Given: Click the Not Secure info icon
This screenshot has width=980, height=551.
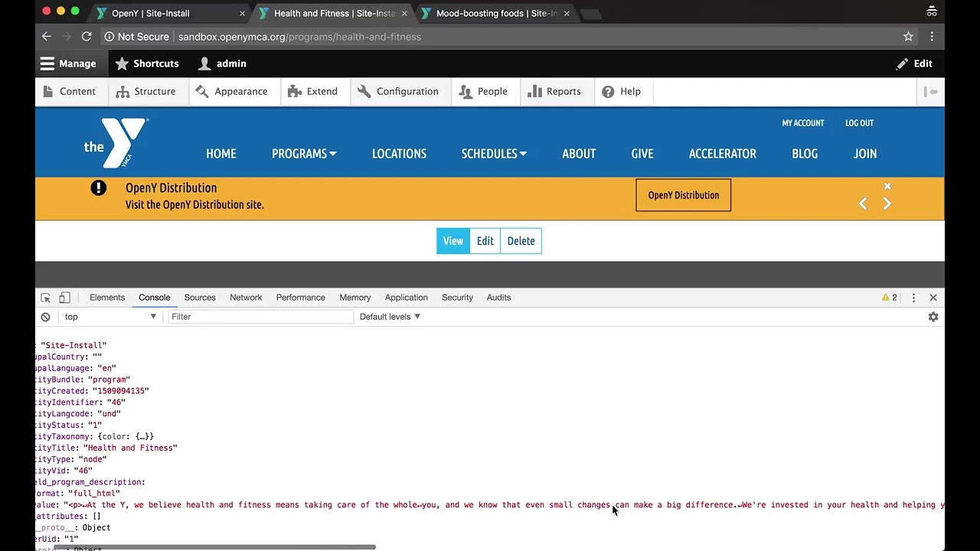Looking at the screenshot, I should [x=109, y=36].
